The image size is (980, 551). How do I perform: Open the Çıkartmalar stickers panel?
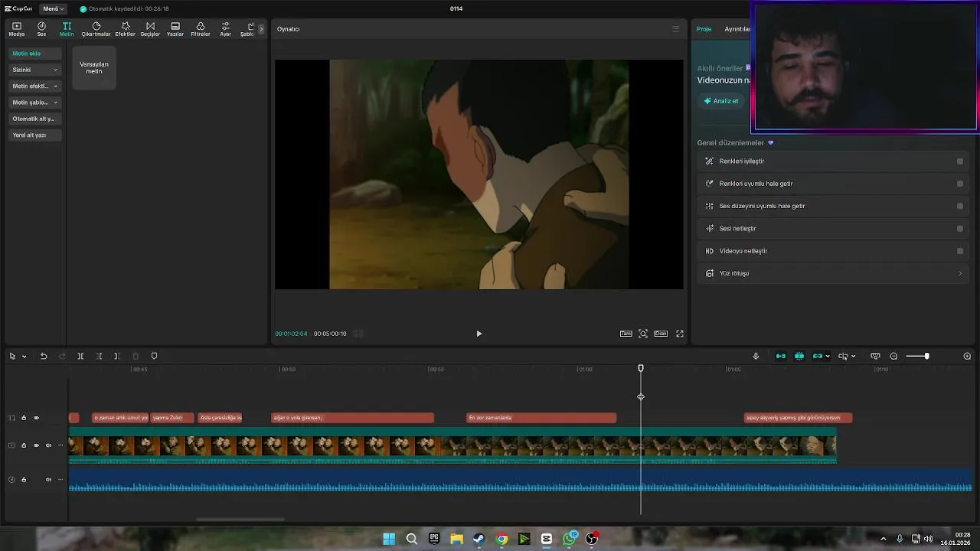96,29
